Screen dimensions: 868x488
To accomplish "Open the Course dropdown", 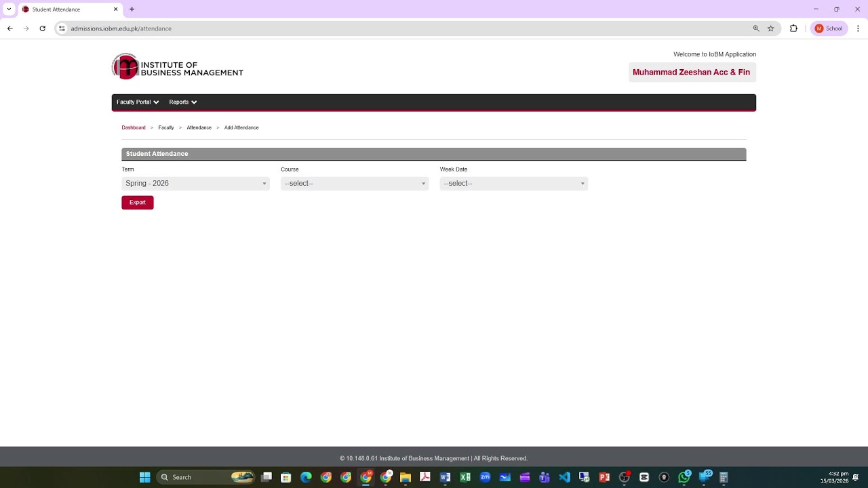I will [x=355, y=184].
